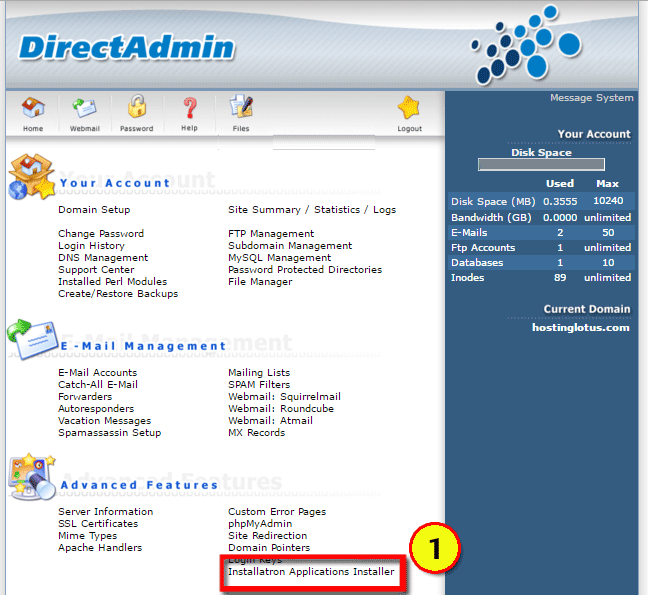Viewport: 648px width, 595px height.
Task: Click the Password padlock icon
Action: click(x=137, y=106)
